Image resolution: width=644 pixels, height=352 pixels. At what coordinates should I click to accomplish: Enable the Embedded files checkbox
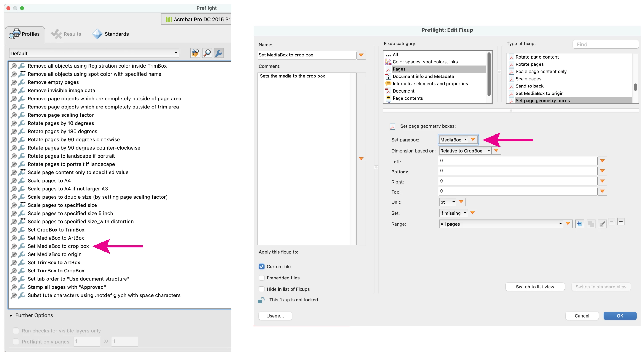coord(262,278)
